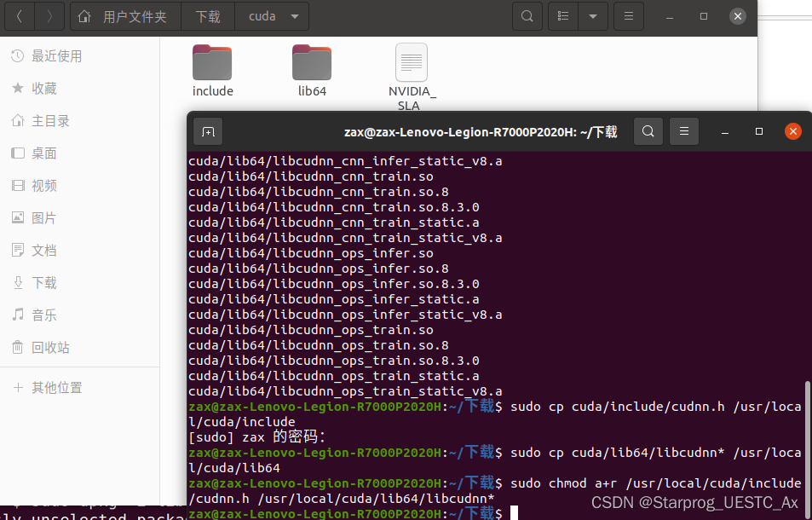
Task: Open 桌面 in sidebar
Action: click(80, 153)
